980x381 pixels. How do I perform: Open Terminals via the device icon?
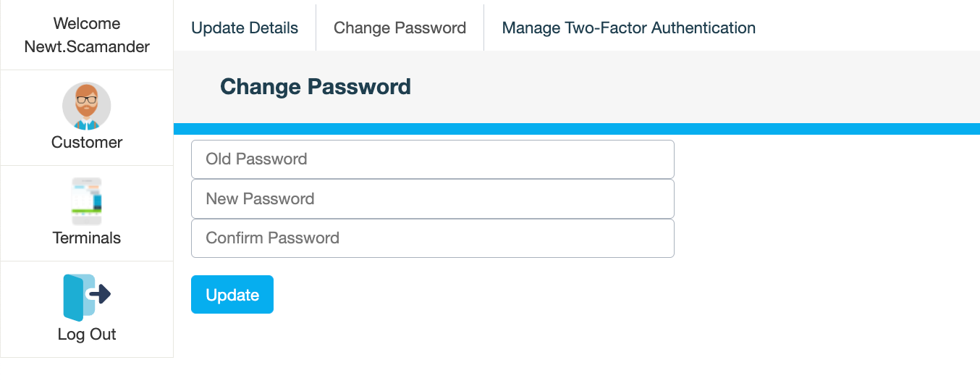(x=87, y=201)
